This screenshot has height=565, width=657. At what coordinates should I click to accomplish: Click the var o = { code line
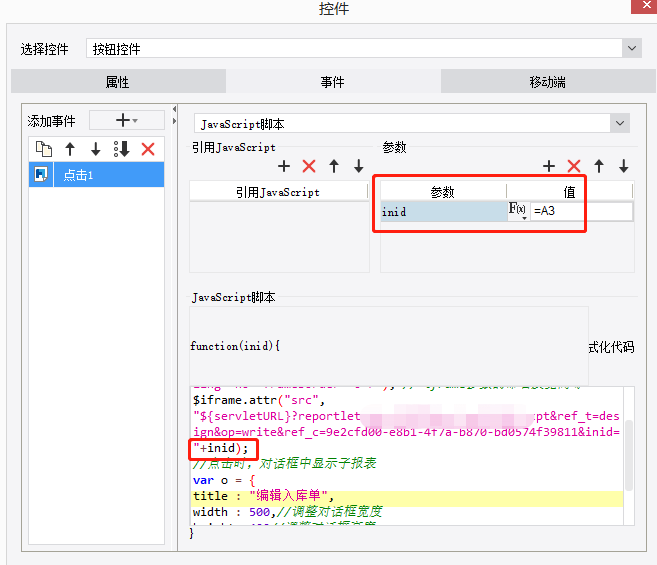(223, 480)
